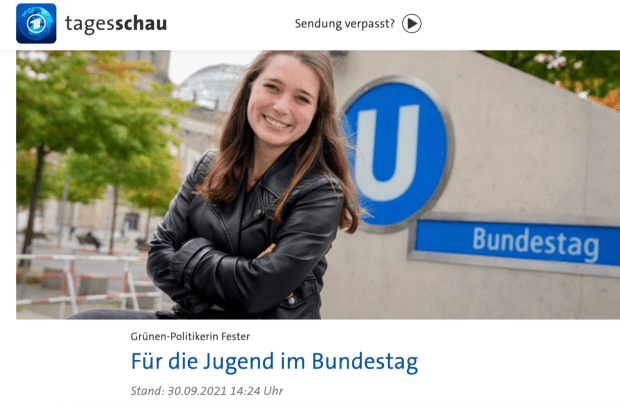
Task: Click the word 'Bundestag' in the blue headline
Action: pyautogui.click(x=365, y=362)
